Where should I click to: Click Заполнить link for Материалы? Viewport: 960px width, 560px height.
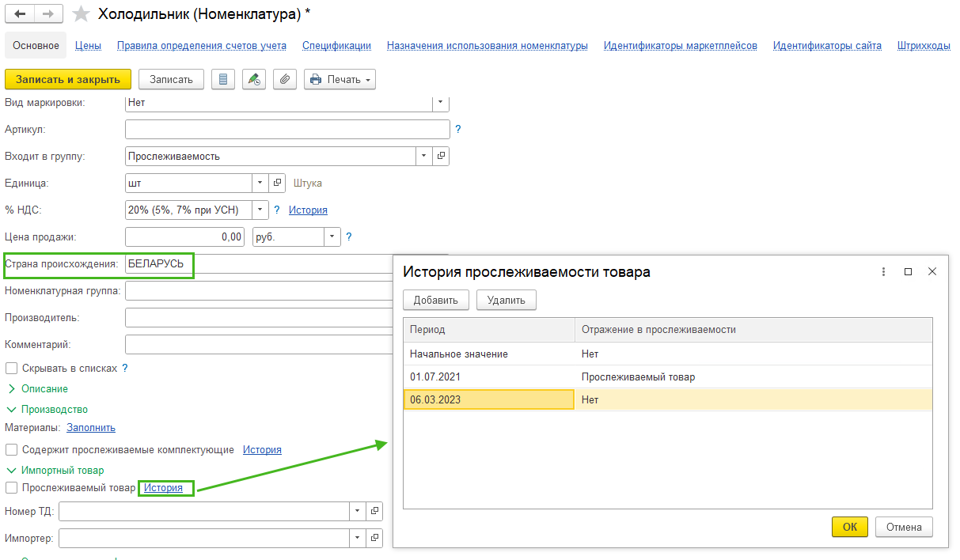[x=91, y=428]
